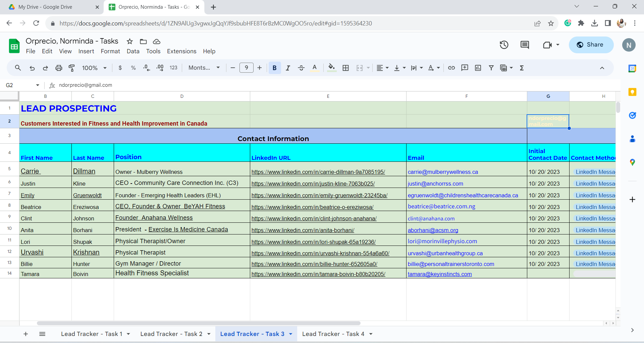
Task: Open the zoom 100% dropdown
Action: click(94, 68)
